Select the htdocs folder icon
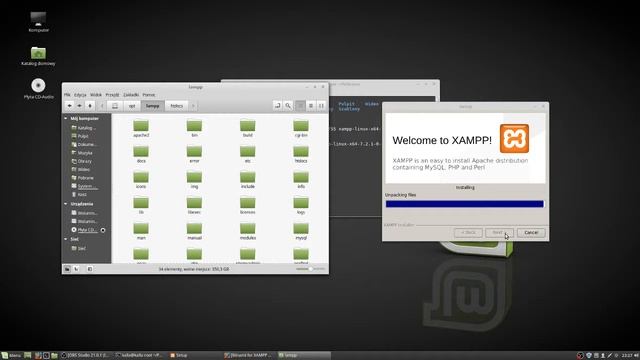The width and height of the screenshot is (640, 360). 301,154
